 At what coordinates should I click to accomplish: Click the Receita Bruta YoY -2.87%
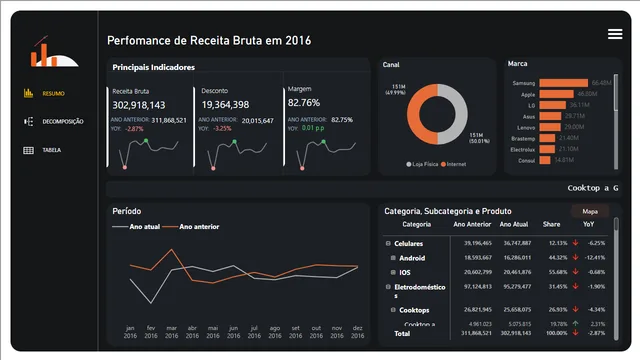[x=134, y=129]
